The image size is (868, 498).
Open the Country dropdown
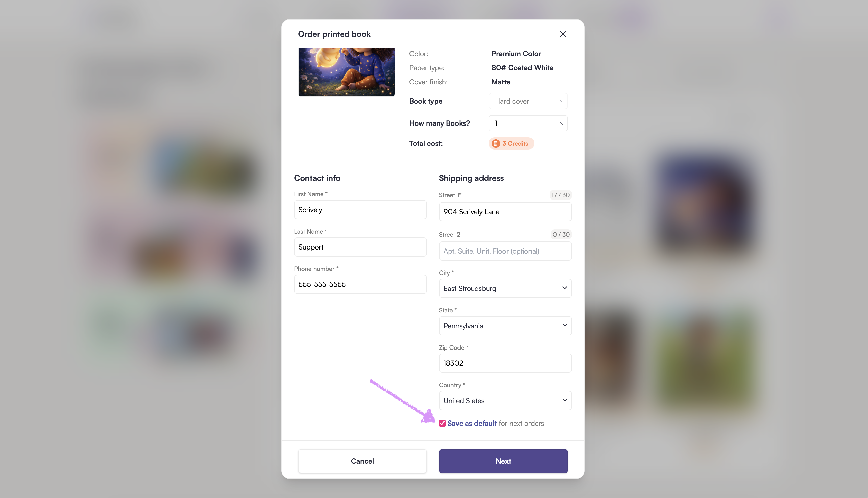click(x=505, y=401)
